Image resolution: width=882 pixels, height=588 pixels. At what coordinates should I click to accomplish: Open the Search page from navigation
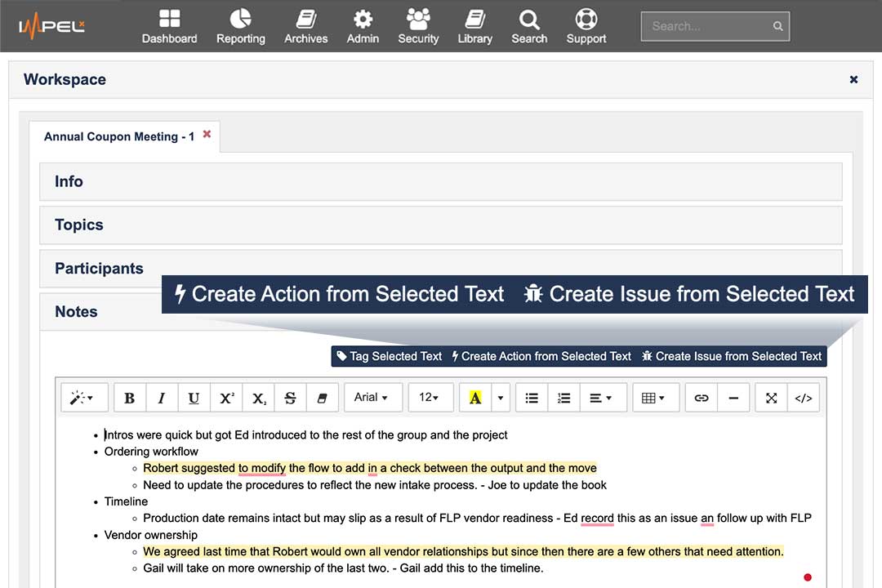point(529,26)
